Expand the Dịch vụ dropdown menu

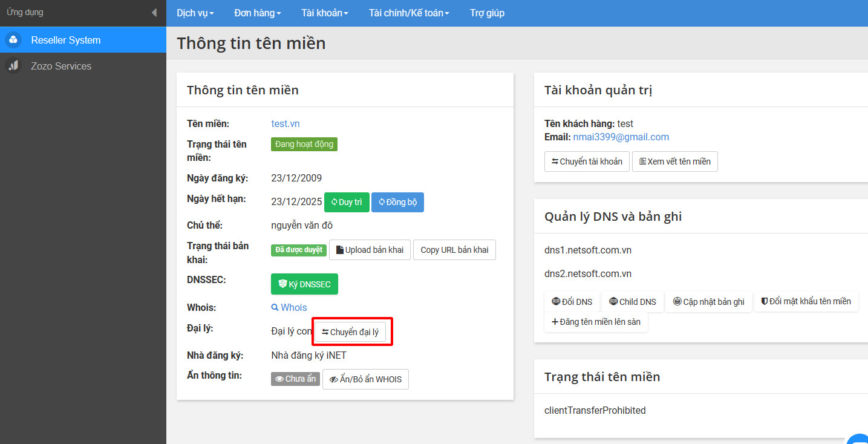click(x=195, y=13)
